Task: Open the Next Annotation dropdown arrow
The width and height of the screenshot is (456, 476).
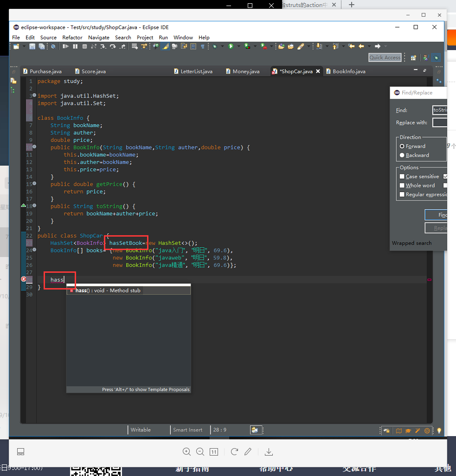Action: point(327,46)
